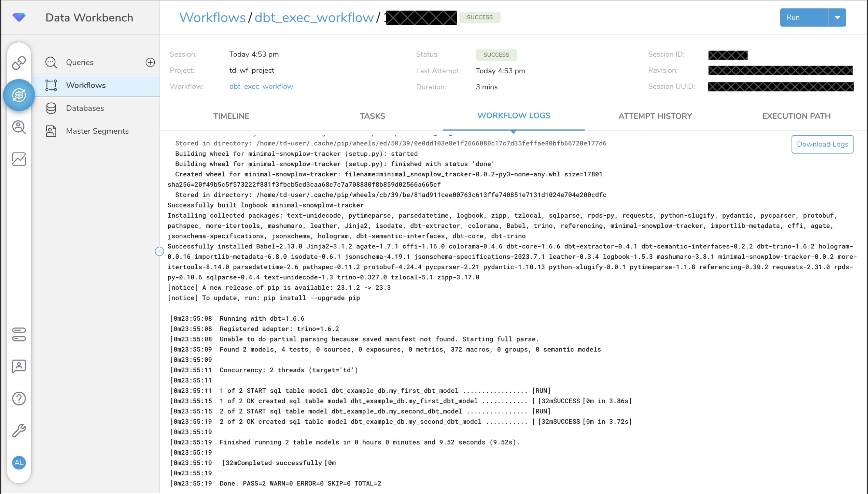Open the audience search profile icon
This screenshot has width=868, height=494.
(19, 127)
